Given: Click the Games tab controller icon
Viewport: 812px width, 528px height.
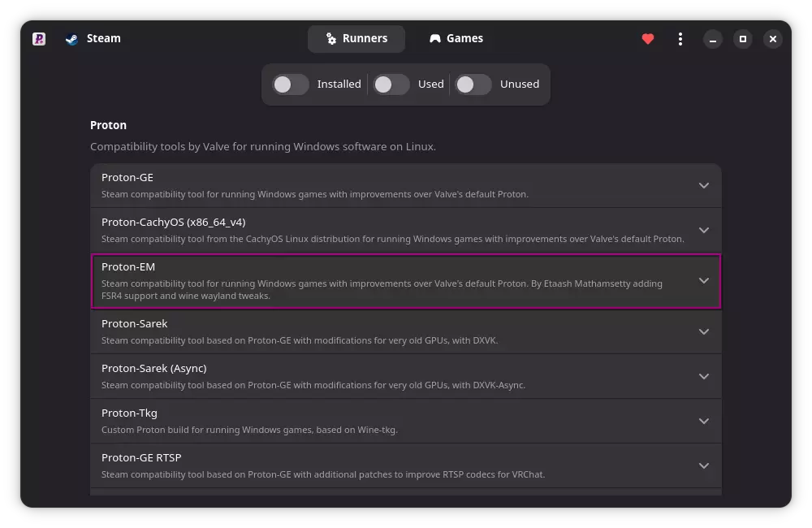Looking at the screenshot, I should (x=435, y=39).
